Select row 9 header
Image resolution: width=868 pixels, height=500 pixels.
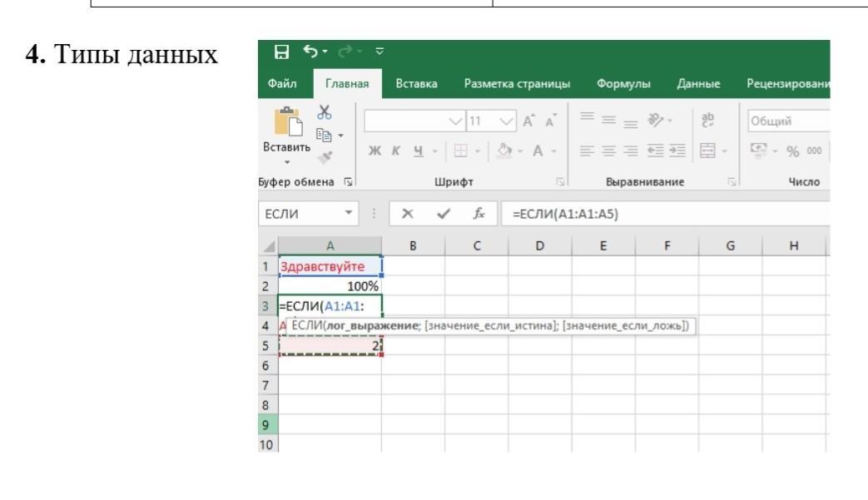(268, 425)
